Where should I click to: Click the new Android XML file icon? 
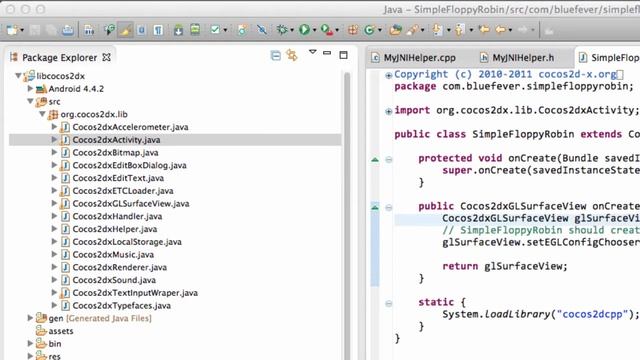pyautogui.click(x=242, y=30)
